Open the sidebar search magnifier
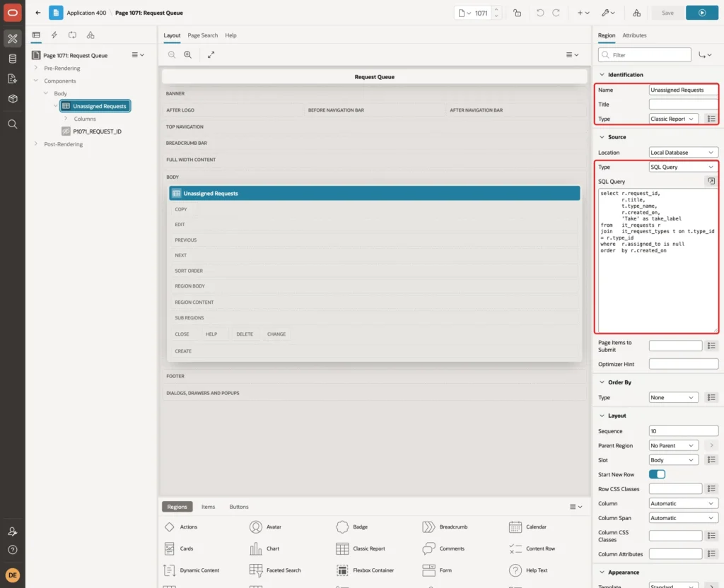The width and height of the screenshot is (724, 588). point(13,124)
